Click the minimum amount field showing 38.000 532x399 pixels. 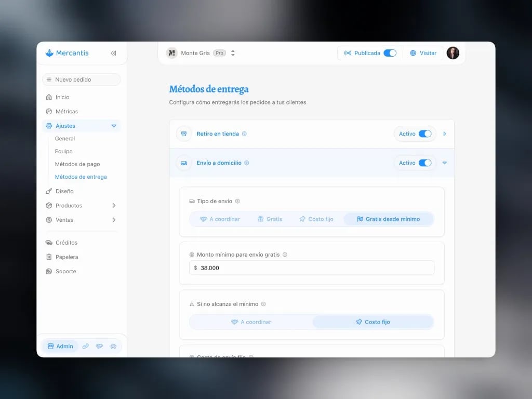pyautogui.click(x=312, y=268)
